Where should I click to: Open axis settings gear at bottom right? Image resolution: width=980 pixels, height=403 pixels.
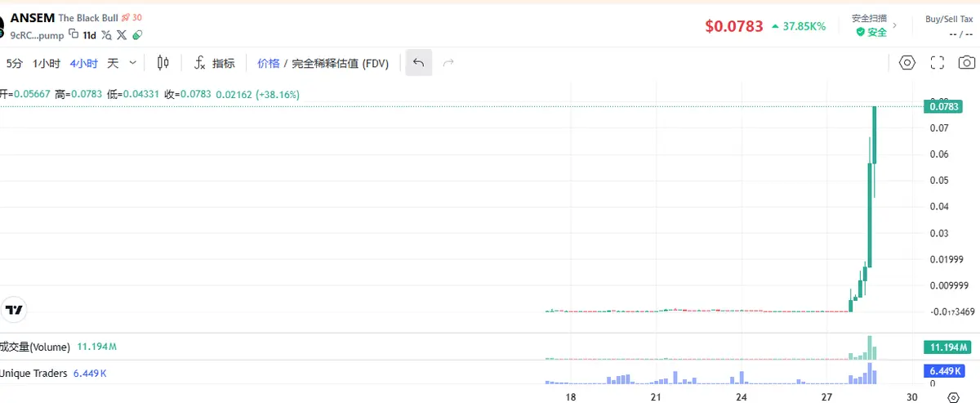click(952, 397)
